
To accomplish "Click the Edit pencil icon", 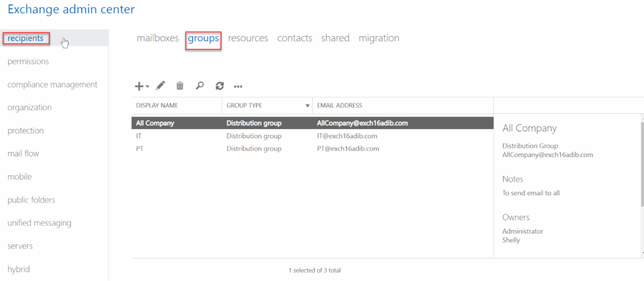I will pos(160,86).
